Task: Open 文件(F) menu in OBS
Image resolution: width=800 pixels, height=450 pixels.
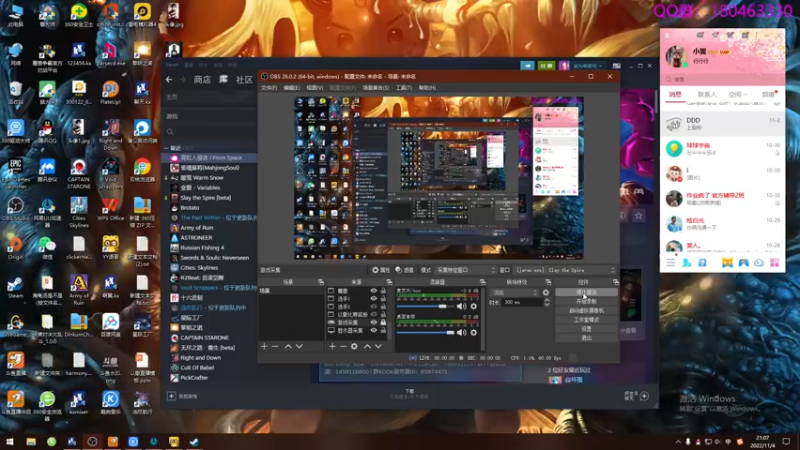Action: click(x=269, y=88)
